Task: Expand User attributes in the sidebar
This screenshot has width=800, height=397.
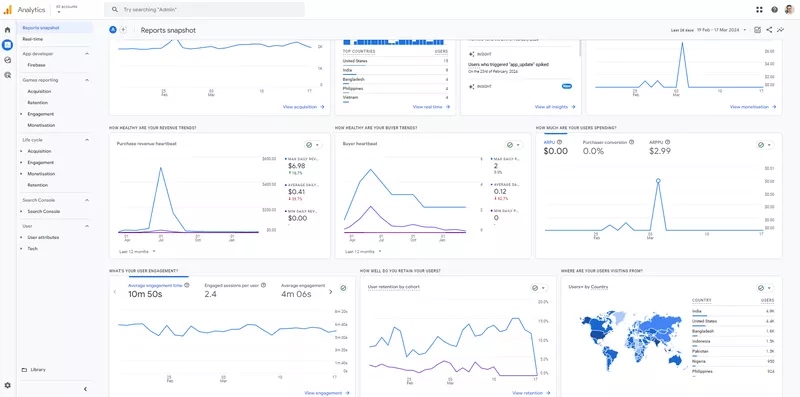Action: pyautogui.click(x=21, y=237)
